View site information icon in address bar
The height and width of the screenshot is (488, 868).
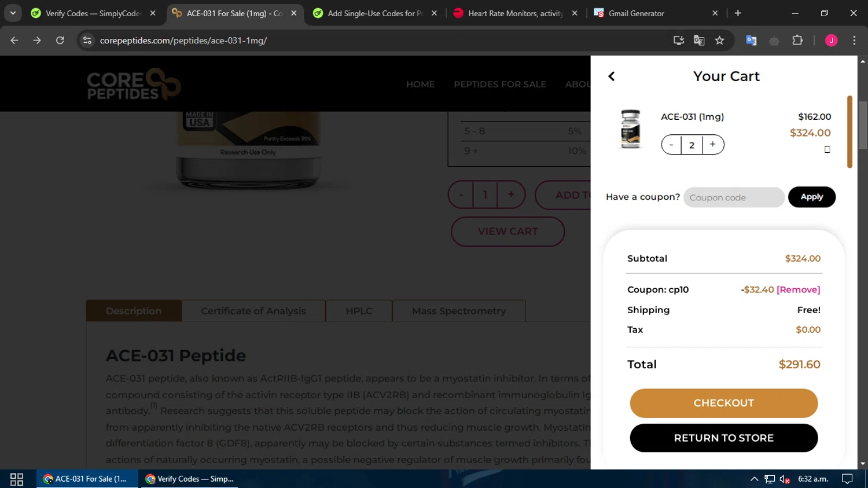[x=87, y=41]
